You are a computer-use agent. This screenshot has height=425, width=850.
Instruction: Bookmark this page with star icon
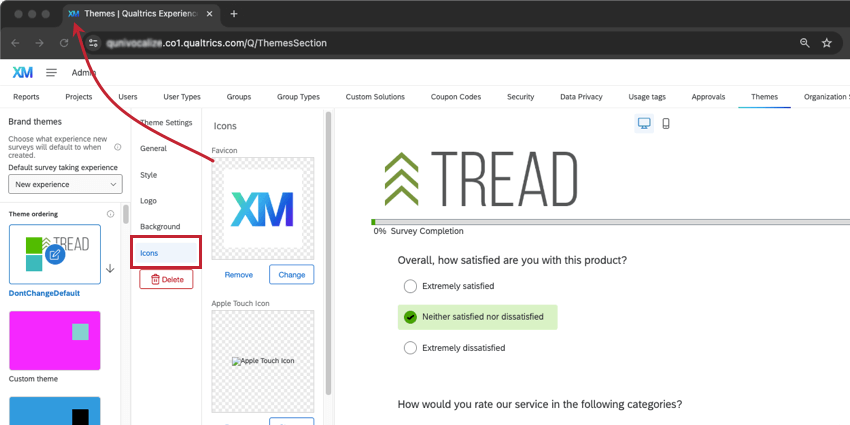point(826,43)
